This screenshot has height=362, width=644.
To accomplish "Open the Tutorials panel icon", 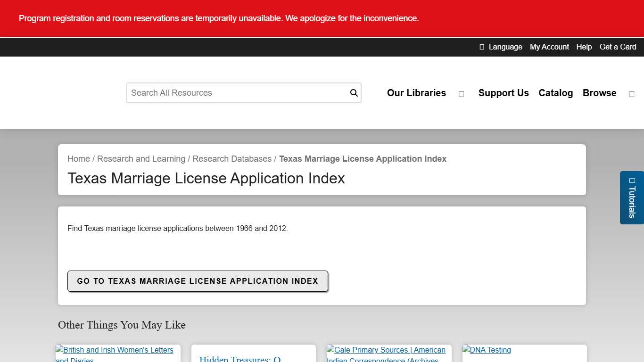I will tap(632, 181).
